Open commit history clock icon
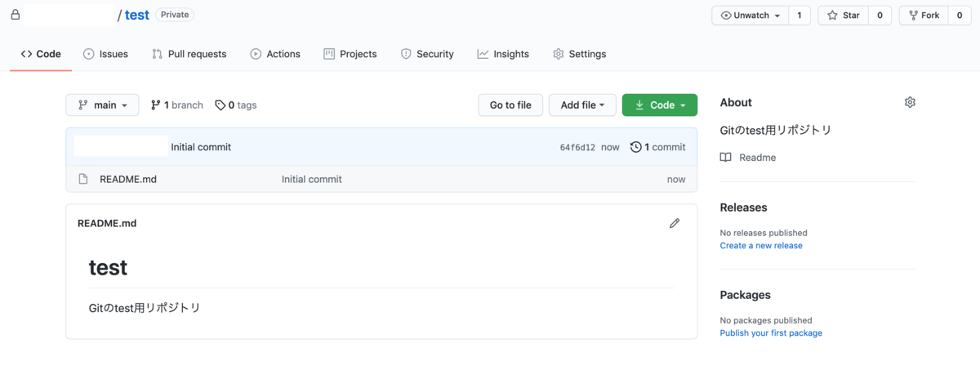 tap(636, 147)
